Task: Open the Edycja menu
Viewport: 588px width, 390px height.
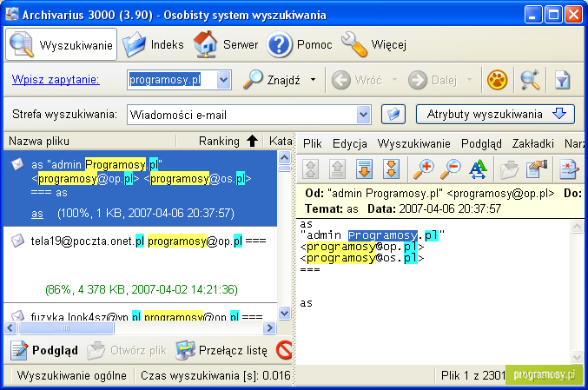Action: [x=349, y=143]
